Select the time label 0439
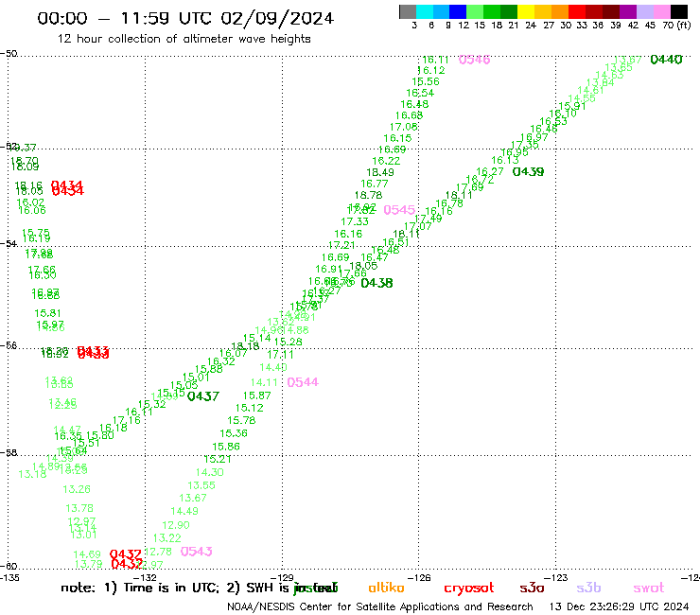700x615 pixels. click(x=528, y=172)
